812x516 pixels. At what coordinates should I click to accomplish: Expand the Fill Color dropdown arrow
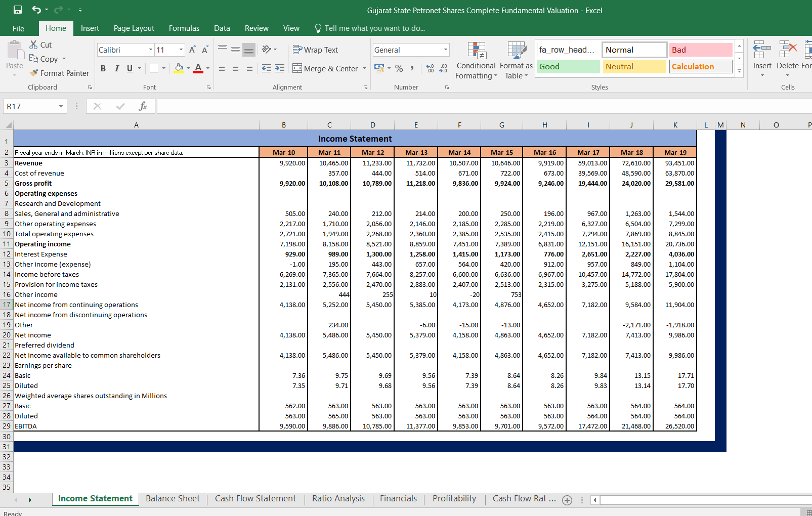pyautogui.click(x=188, y=68)
